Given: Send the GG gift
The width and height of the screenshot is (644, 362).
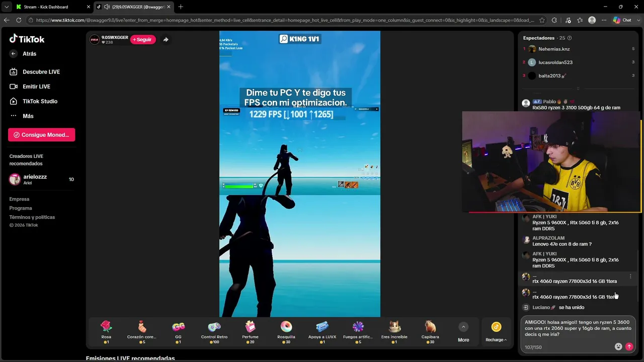Looking at the screenshot, I should (178, 332).
